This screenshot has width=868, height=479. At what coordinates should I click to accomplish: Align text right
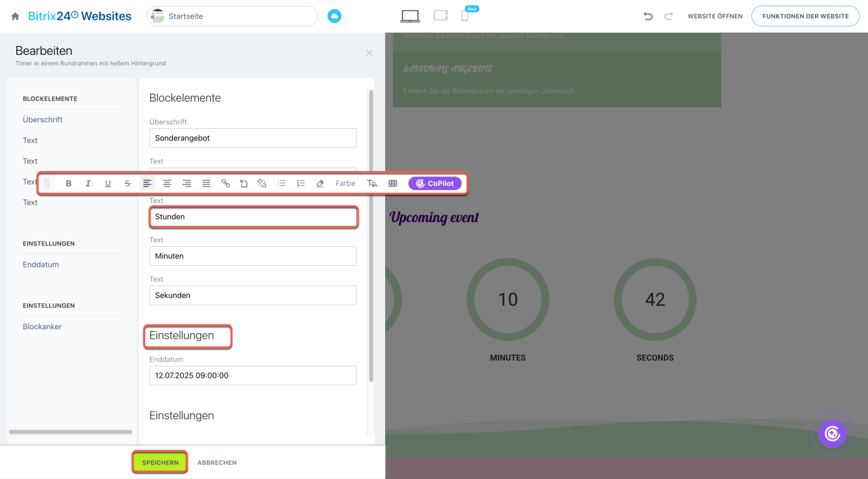click(186, 183)
